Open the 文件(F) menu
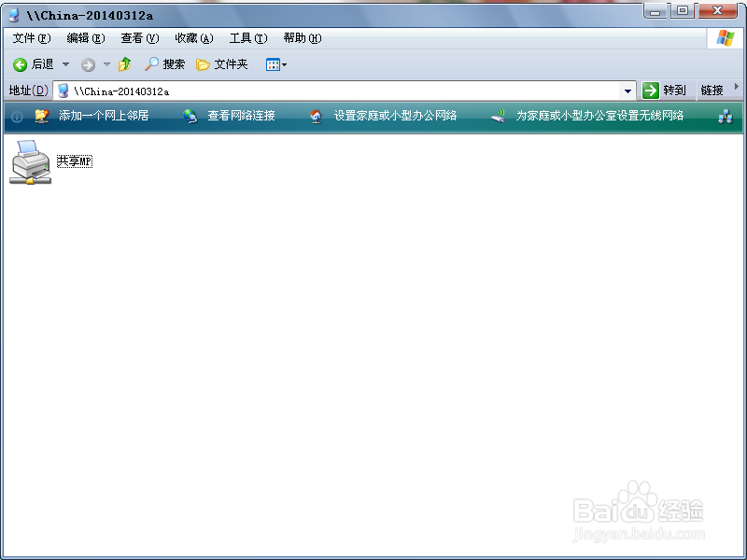The height and width of the screenshot is (560, 747). click(32, 38)
